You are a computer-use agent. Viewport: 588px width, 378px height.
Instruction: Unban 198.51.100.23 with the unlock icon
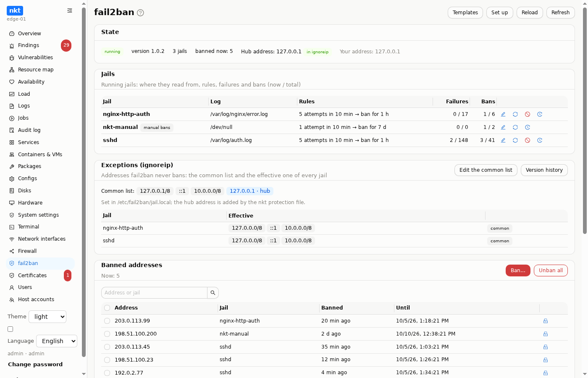pyautogui.click(x=546, y=360)
